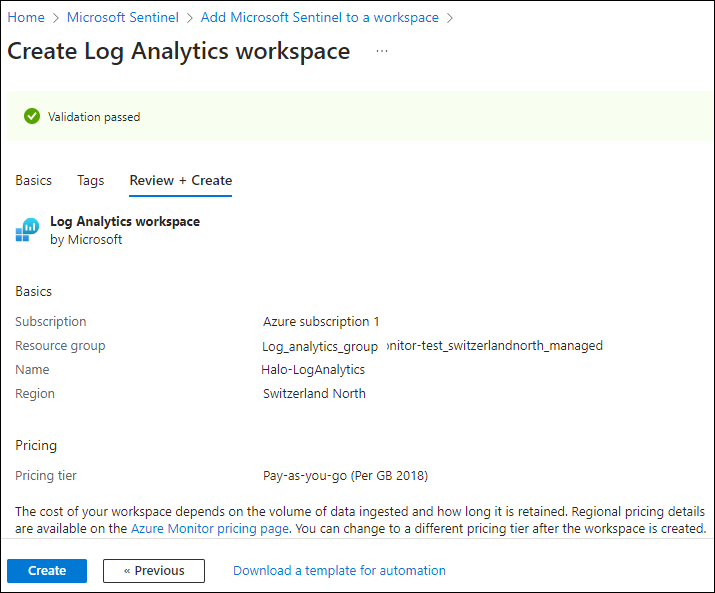Click the Log_analytics_group resource group value
The width and height of the screenshot is (715, 593).
point(320,347)
